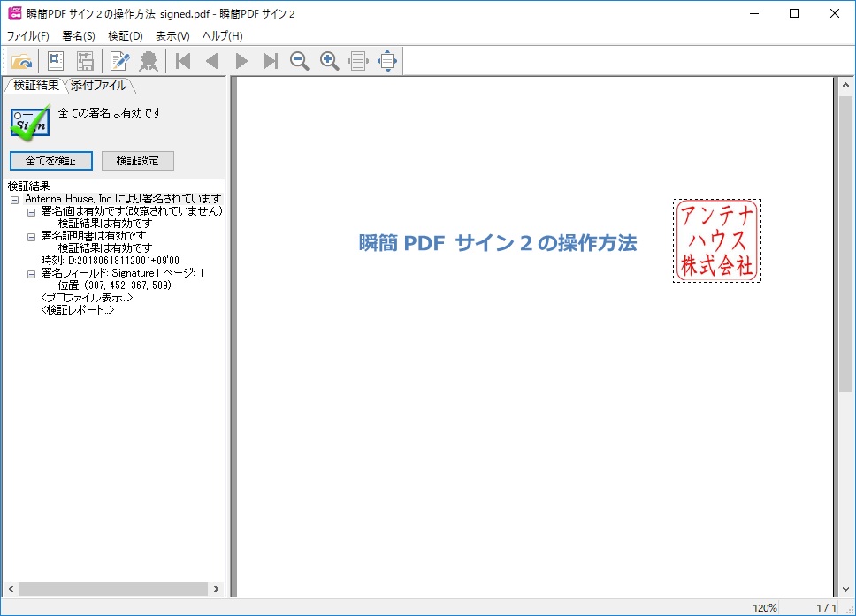Go to the first page
The width and height of the screenshot is (856, 616).
(183, 61)
